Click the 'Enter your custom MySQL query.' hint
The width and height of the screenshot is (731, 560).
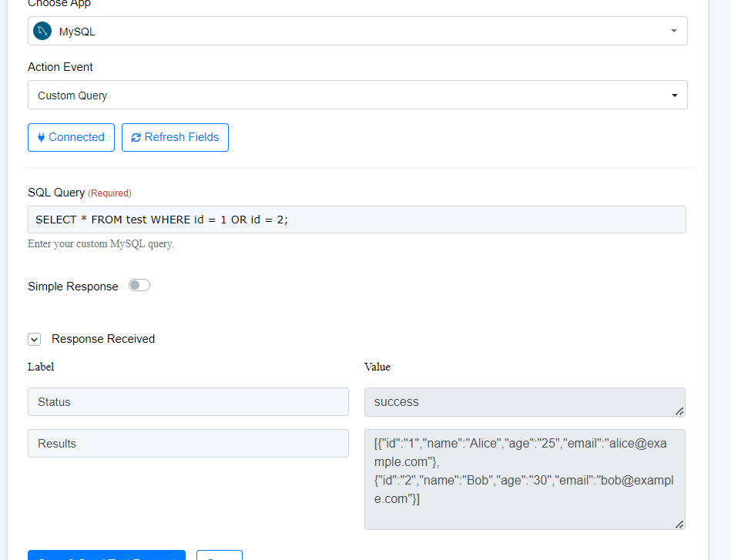pyautogui.click(x=101, y=244)
